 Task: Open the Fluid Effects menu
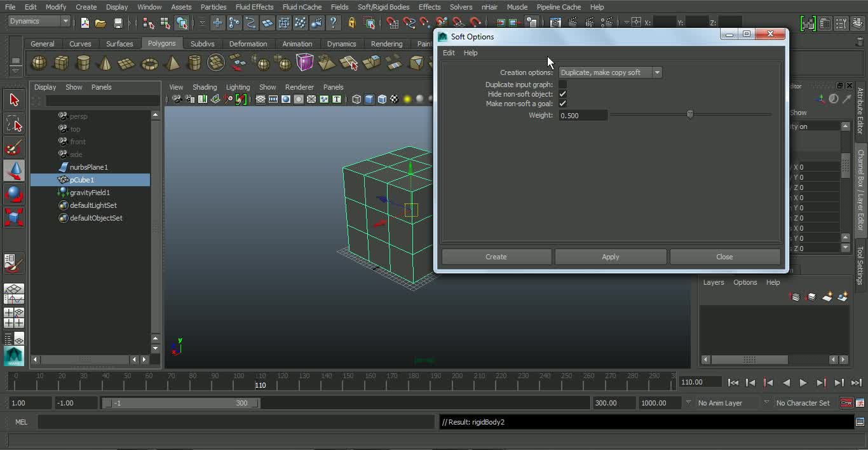pos(254,7)
